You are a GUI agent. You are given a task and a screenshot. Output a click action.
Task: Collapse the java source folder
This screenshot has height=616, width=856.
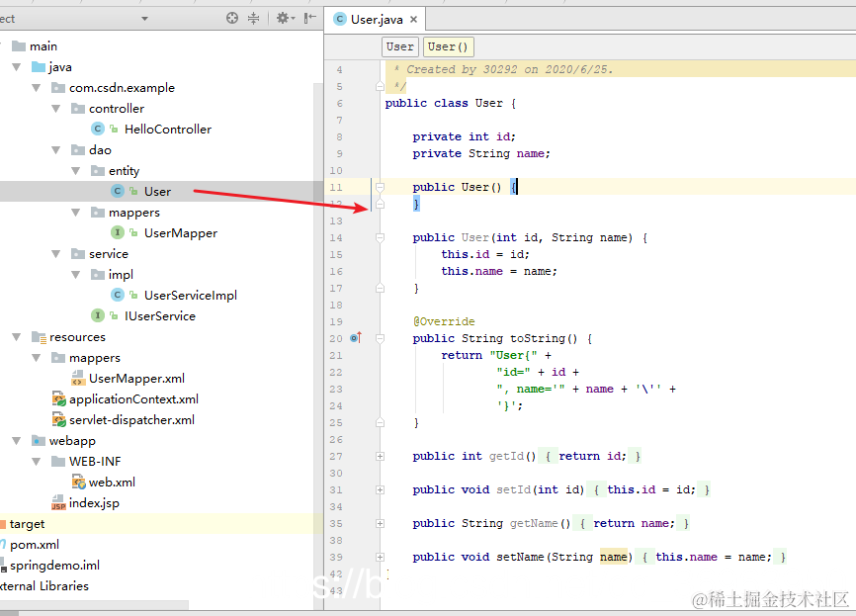click(17, 67)
